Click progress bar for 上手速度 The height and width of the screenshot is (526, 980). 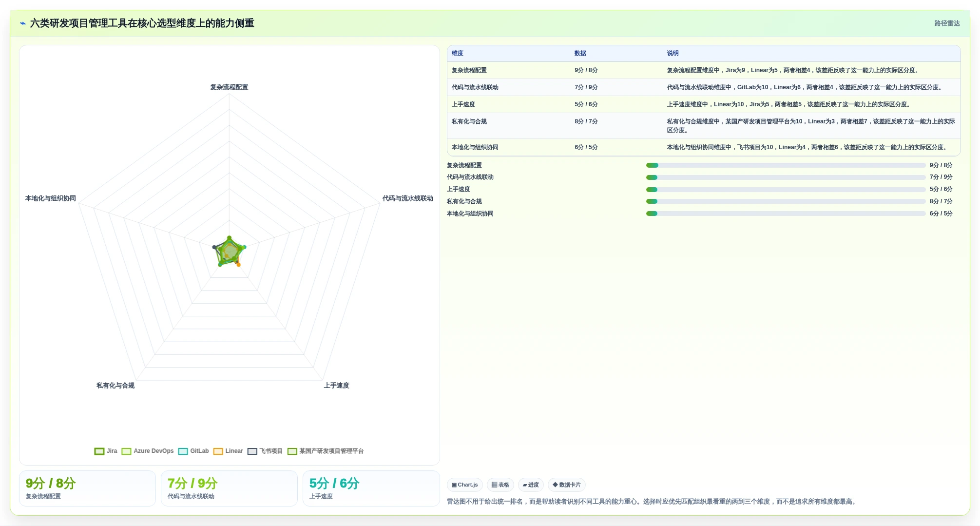(786, 190)
